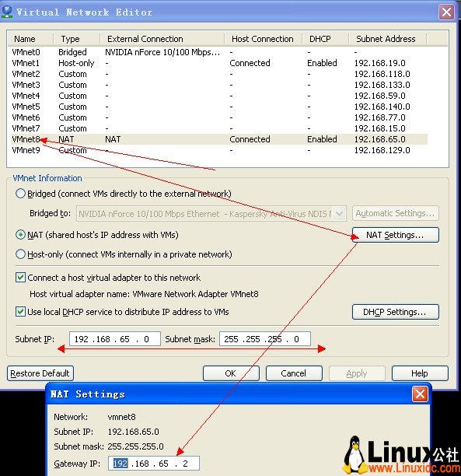Screen dimensions: 461x476
Task: Click Enabled DHCP cell of VMnet1
Action: [322, 63]
